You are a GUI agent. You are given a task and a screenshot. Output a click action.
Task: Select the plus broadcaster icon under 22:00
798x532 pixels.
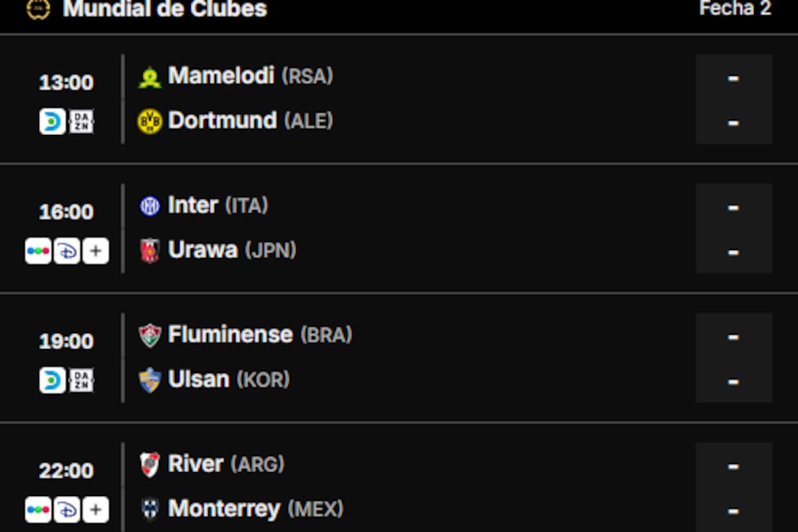(96, 509)
